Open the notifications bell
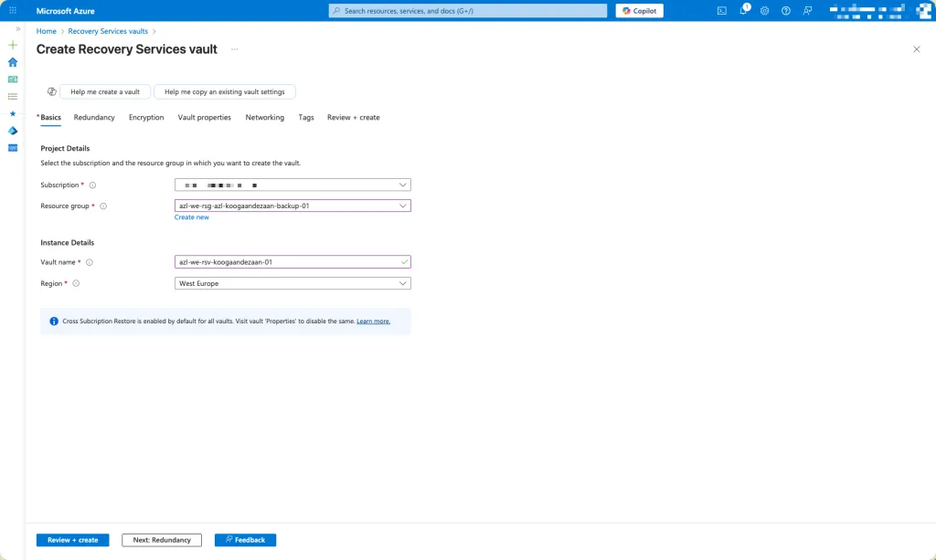Image resolution: width=936 pixels, height=560 pixels. (743, 11)
